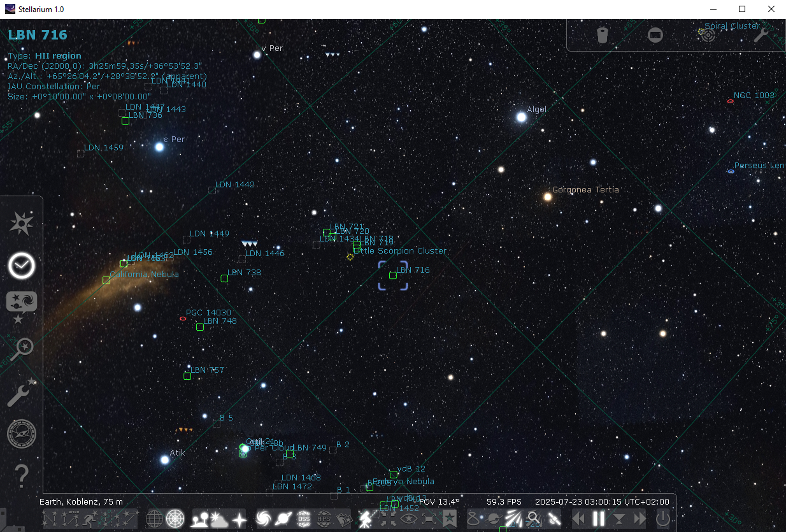Image resolution: width=786 pixels, height=532 pixels.
Task: Select the star Gorgonea Tertia
Action: click(x=547, y=197)
